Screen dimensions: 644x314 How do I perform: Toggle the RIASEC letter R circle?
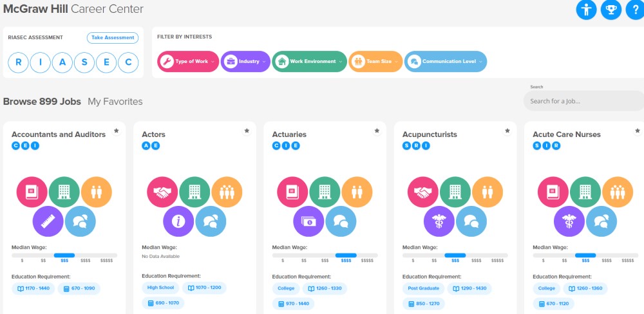point(19,62)
